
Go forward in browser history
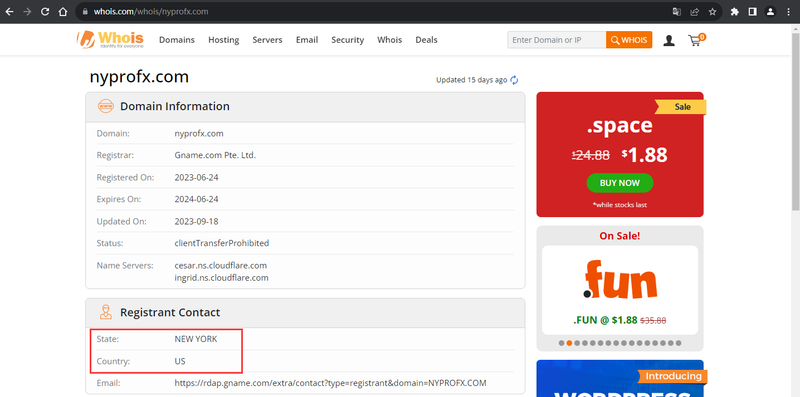pyautogui.click(x=27, y=11)
